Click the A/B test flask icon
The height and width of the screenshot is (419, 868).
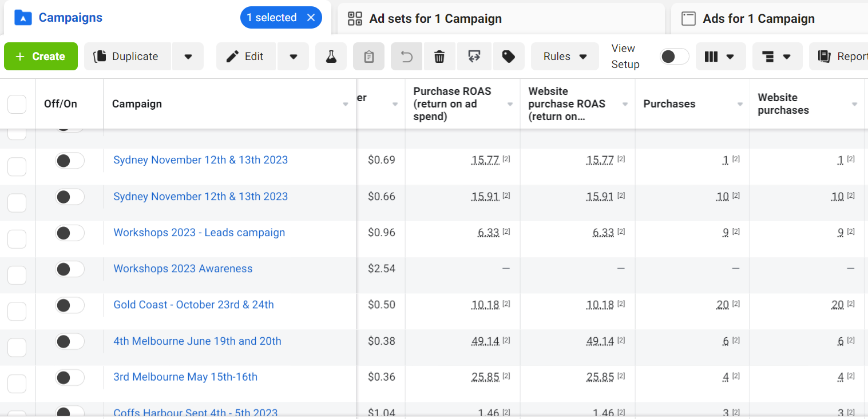(331, 57)
